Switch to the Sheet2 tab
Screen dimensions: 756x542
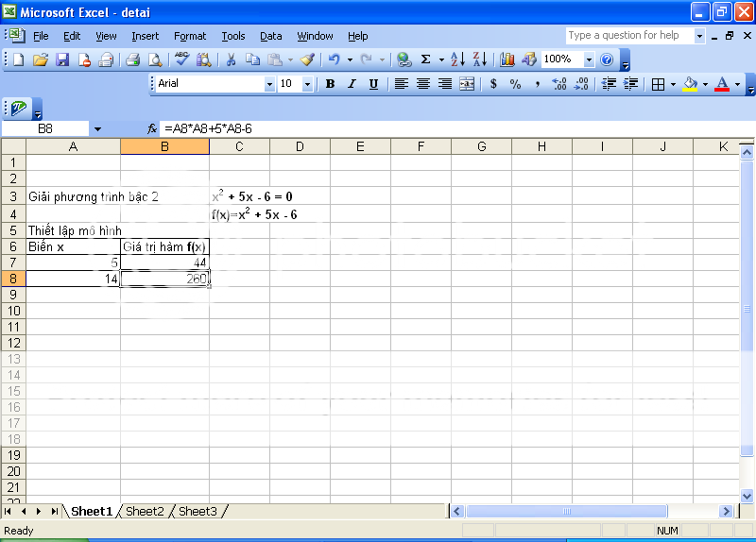point(145,511)
